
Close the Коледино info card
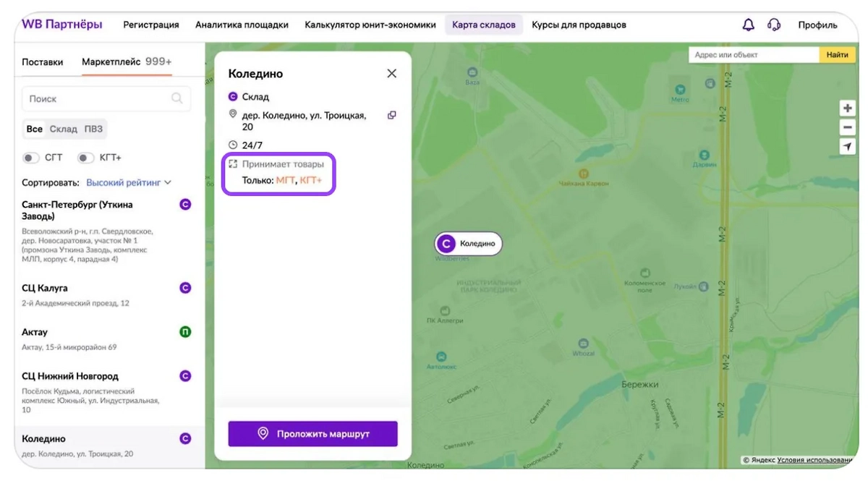pyautogui.click(x=391, y=74)
